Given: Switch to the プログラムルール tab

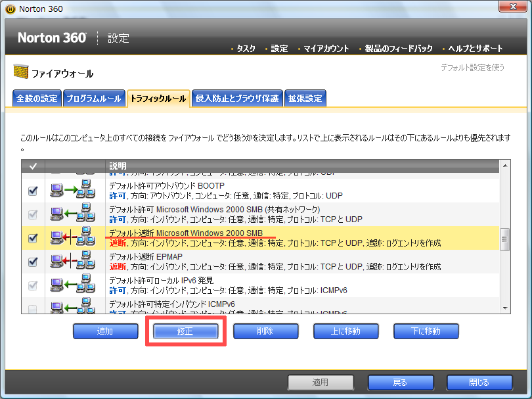Looking at the screenshot, I should 93,99.
